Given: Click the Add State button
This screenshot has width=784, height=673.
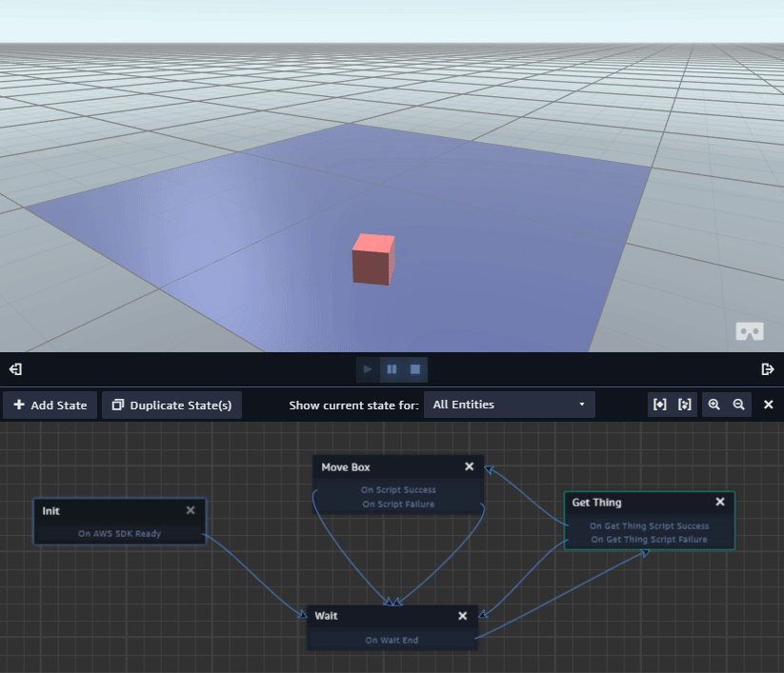Looking at the screenshot, I should point(50,405).
